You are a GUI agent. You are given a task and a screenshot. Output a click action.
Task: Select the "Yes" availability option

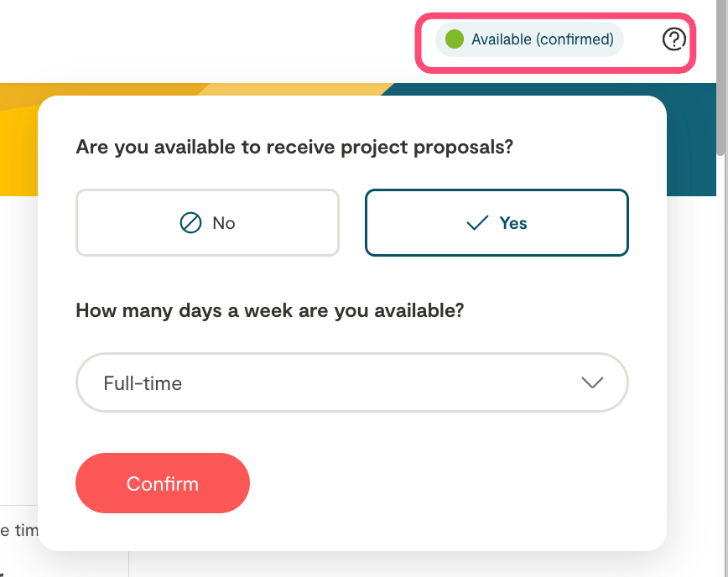pos(497,222)
